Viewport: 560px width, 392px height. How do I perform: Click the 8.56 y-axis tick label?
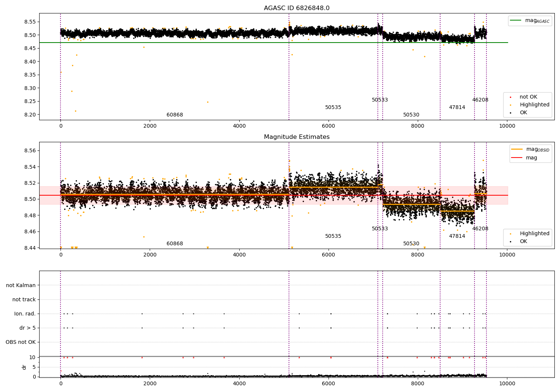[x=29, y=150]
